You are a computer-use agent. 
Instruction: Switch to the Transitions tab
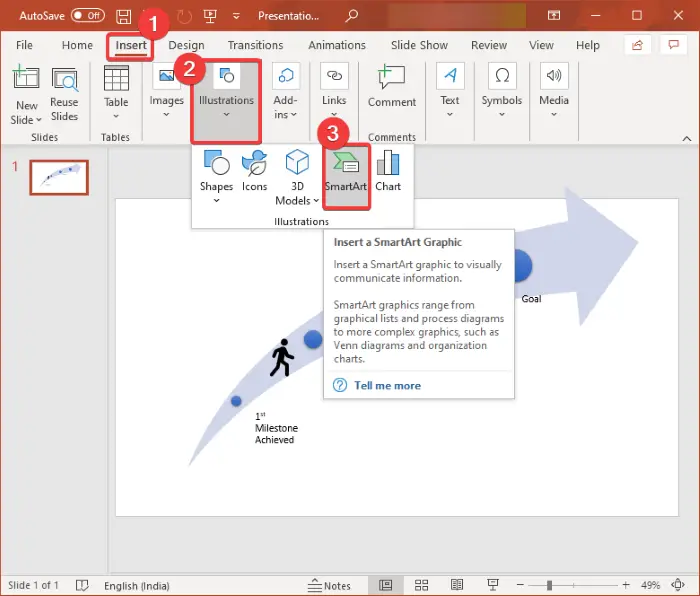click(255, 45)
